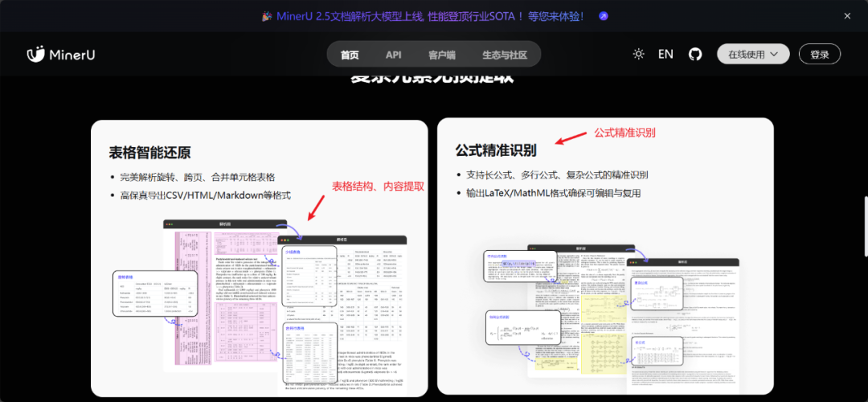Close the announcement banner

847,16
